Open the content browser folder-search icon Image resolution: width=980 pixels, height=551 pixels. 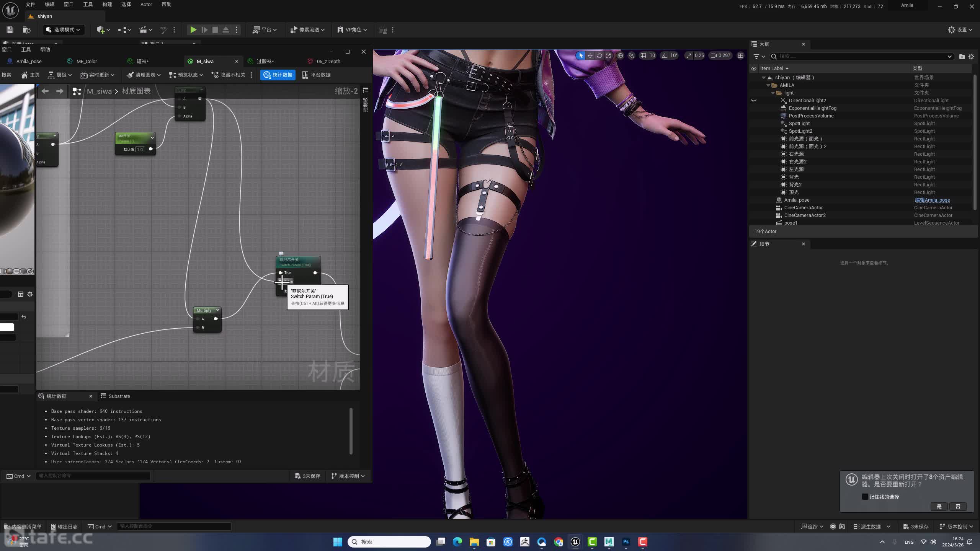[x=26, y=30]
